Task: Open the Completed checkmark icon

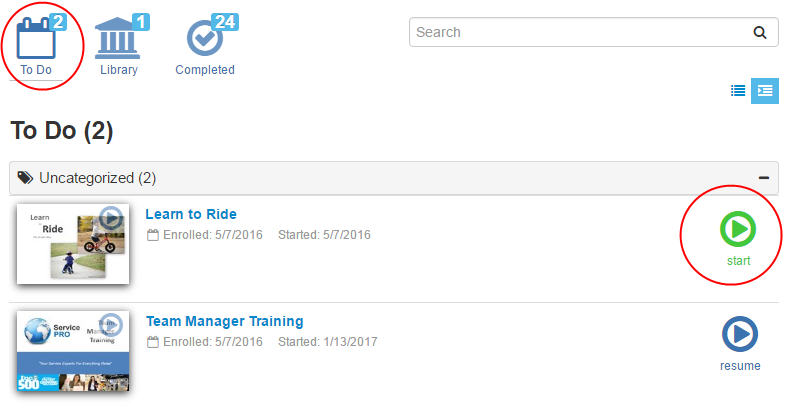Action: click(204, 38)
